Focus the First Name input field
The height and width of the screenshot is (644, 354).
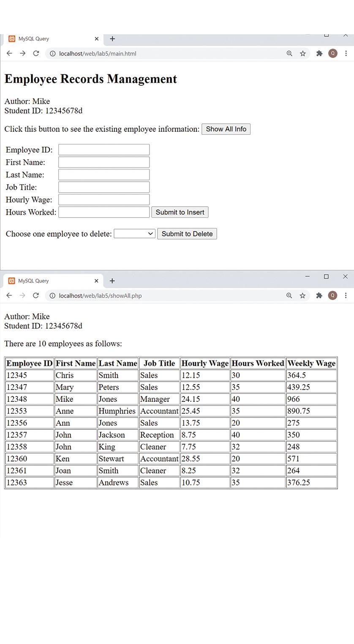coord(104,162)
